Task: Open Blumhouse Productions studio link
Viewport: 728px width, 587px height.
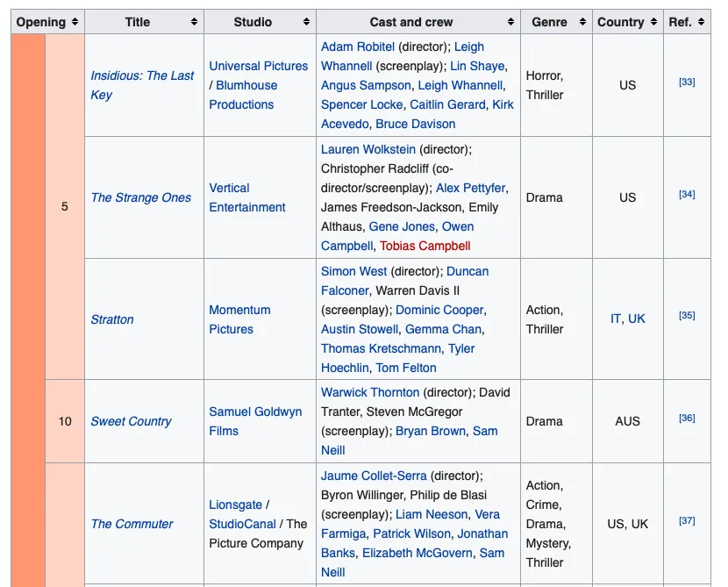Action: pyautogui.click(x=243, y=95)
